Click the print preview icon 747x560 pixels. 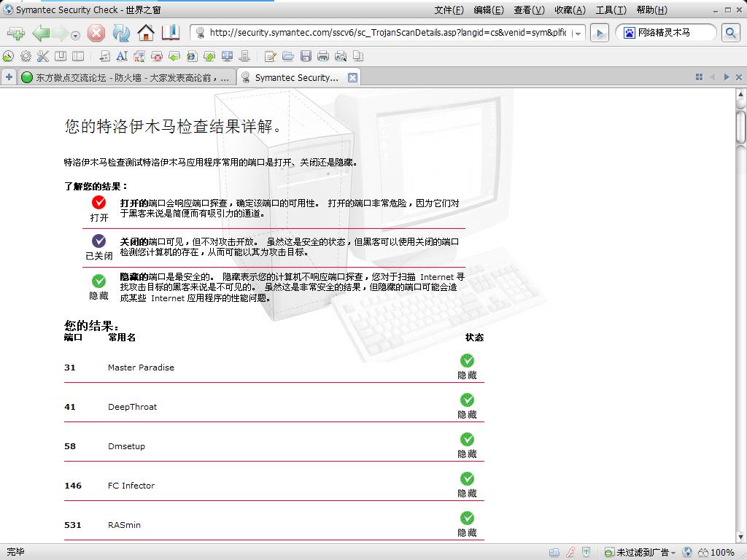[x=341, y=57]
